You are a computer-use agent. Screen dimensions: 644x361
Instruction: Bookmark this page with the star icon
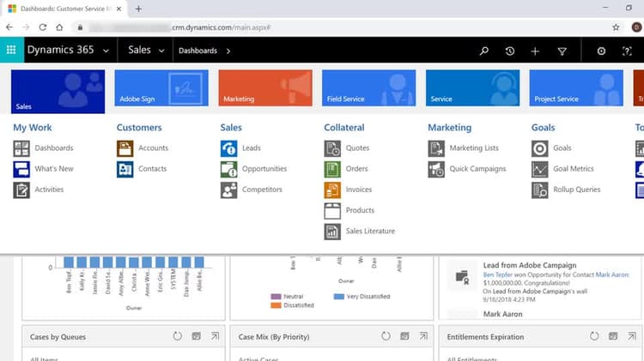point(616,27)
